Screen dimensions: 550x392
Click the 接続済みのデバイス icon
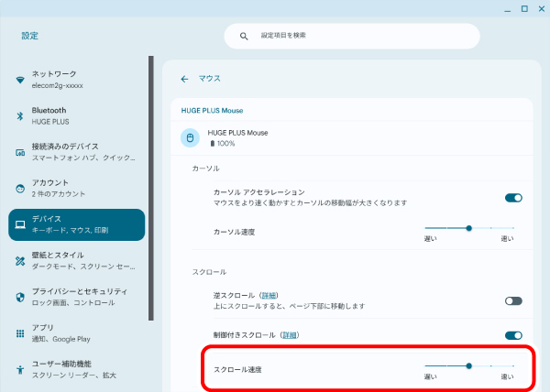[x=20, y=152]
